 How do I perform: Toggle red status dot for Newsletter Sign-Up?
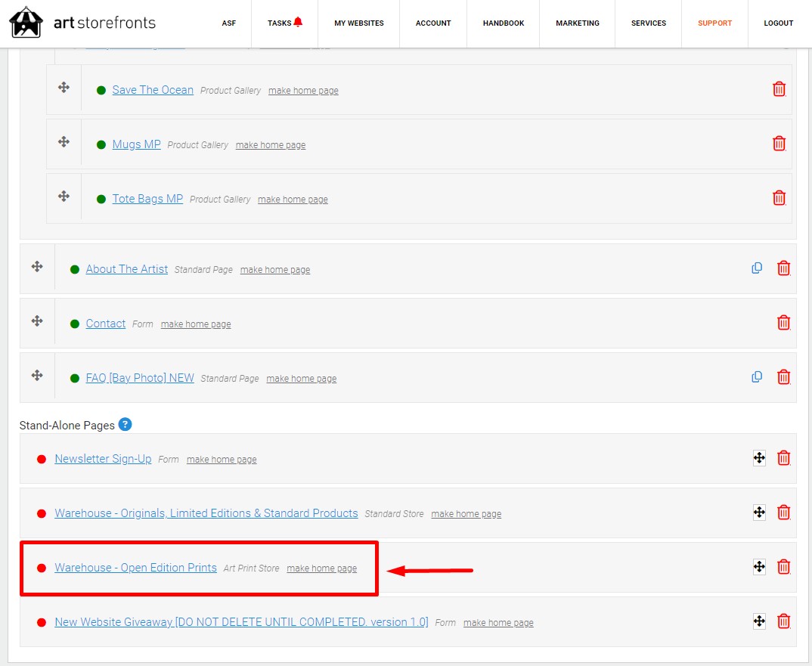point(42,460)
